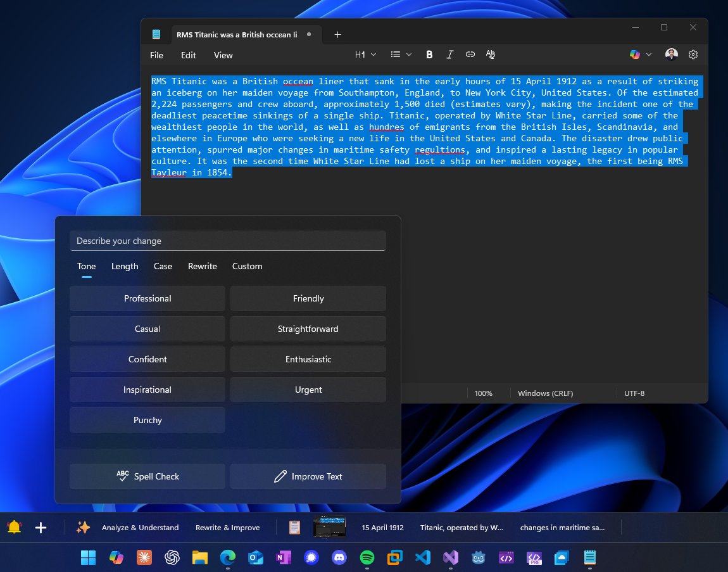Click the Windows (CRLF) status entry
Viewport: 728px width, 572px height.
point(545,393)
